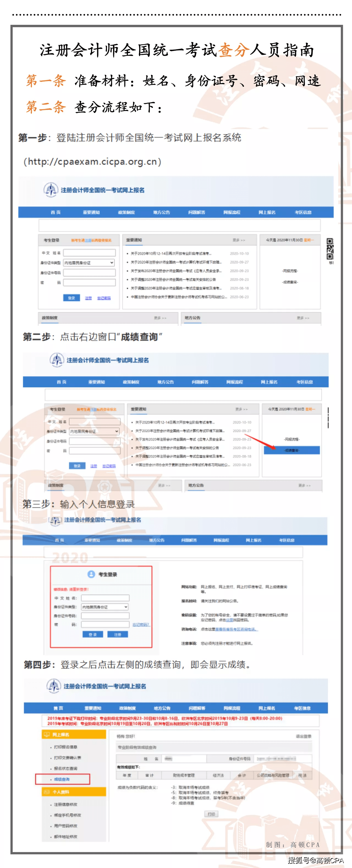Screen dimensions: 352x868
Task: Click 身份证件号码 input in step-one login box
Action: tap(90, 273)
